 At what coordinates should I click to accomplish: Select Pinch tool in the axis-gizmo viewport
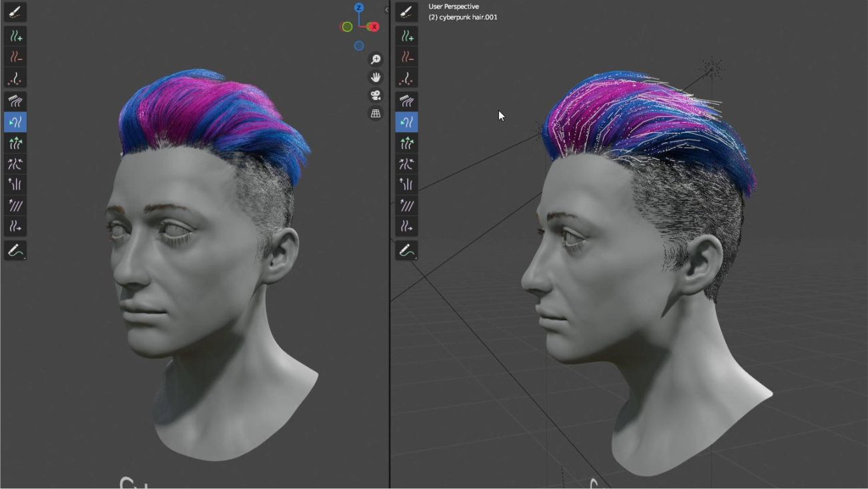15,163
